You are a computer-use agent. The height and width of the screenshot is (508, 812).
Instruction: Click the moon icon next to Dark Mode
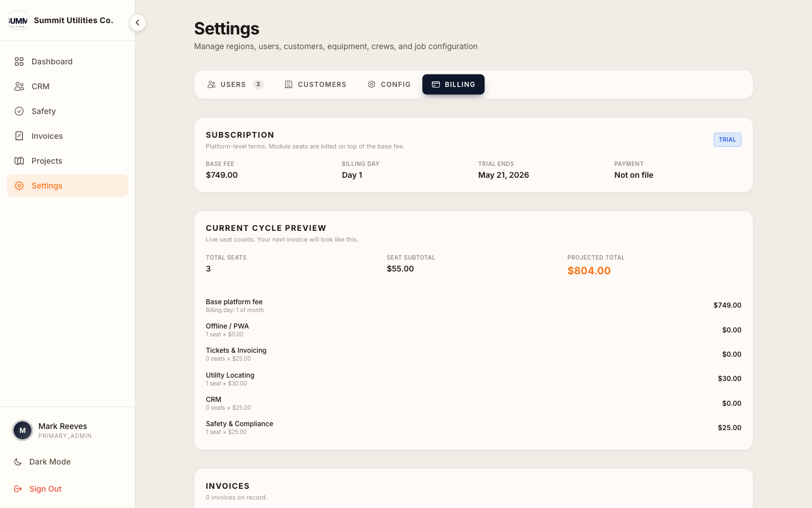(x=17, y=462)
